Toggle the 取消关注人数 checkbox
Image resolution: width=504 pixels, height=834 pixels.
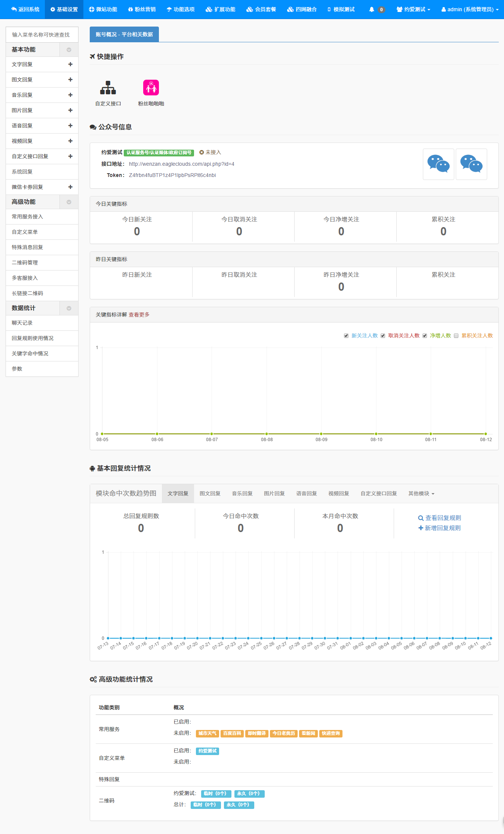tap(383, 336)
